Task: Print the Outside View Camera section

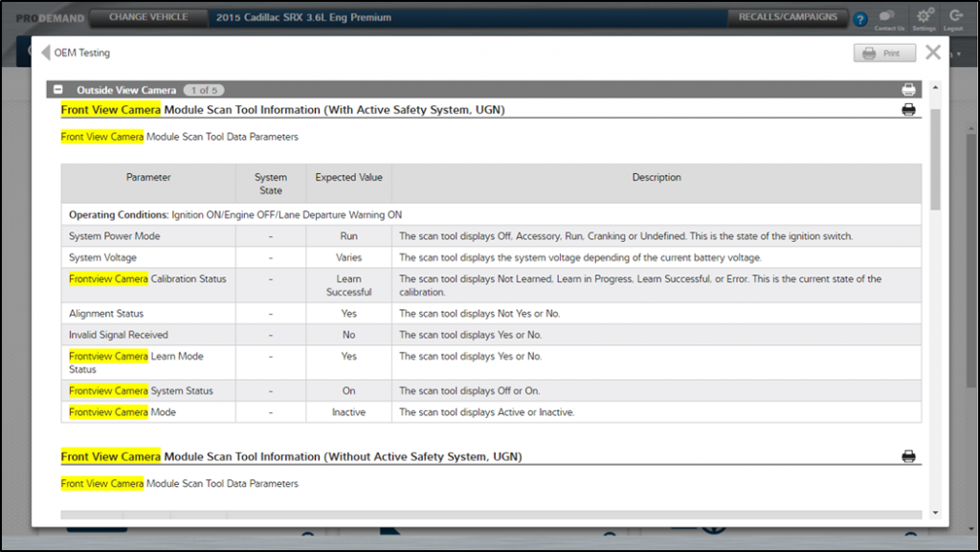Action: pyautogui.click(x=908, y=90)
